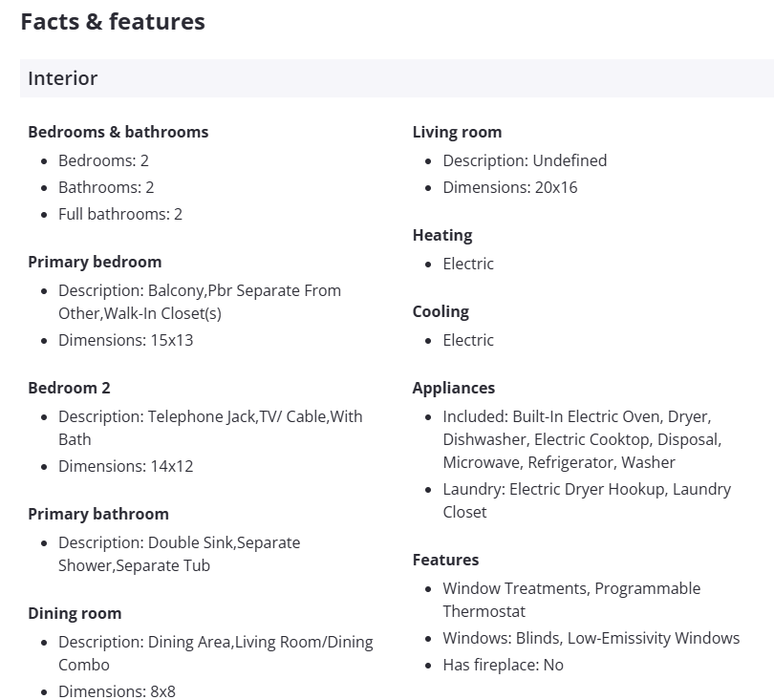
Task: Click the Interior section header bar
Action: click(396, 78)
